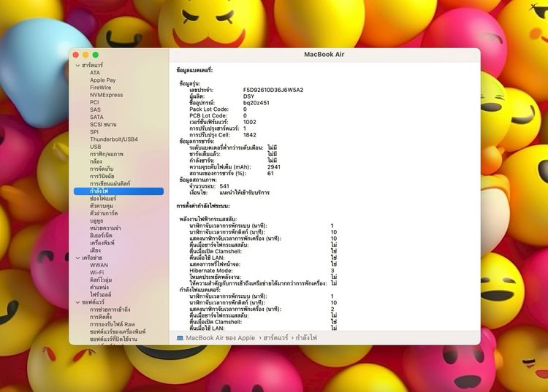The image size is (548, 392).
Task: Click the ข้อมูลแบตเตอรี่ heading
Action: (x=194, y=70)
